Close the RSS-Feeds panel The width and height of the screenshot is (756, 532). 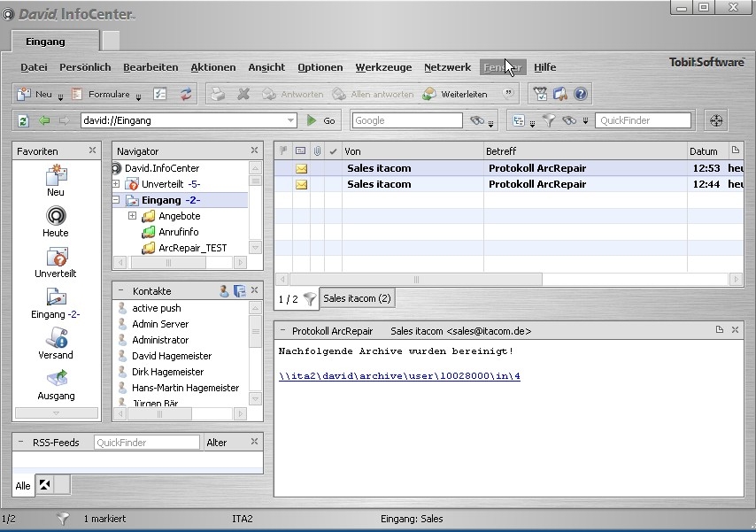click(x=255, y=442)
